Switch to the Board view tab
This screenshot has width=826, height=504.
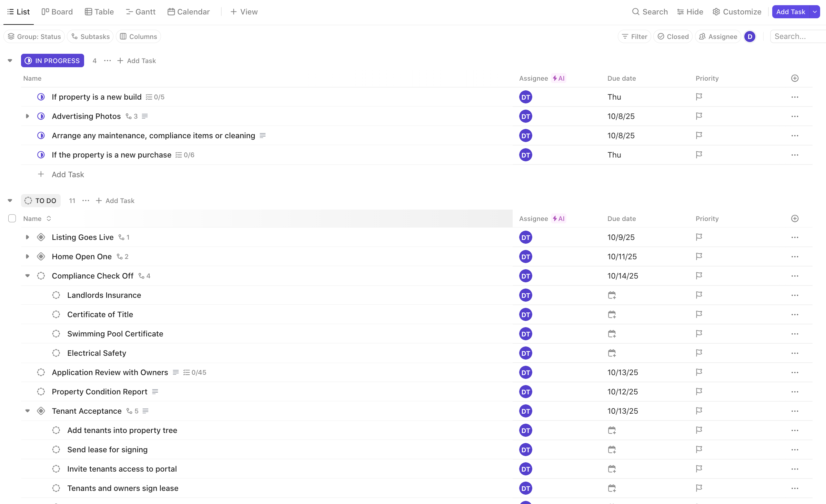tap(57, 12)
